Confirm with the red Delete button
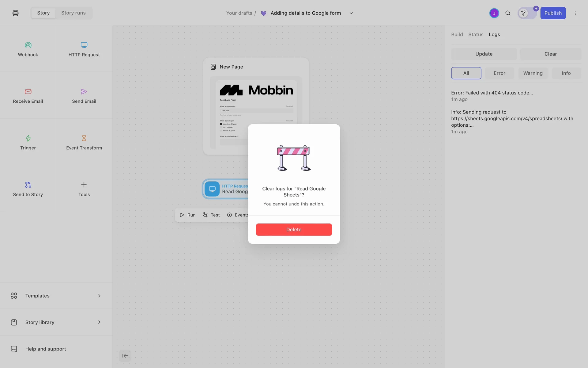 point(294,230)
